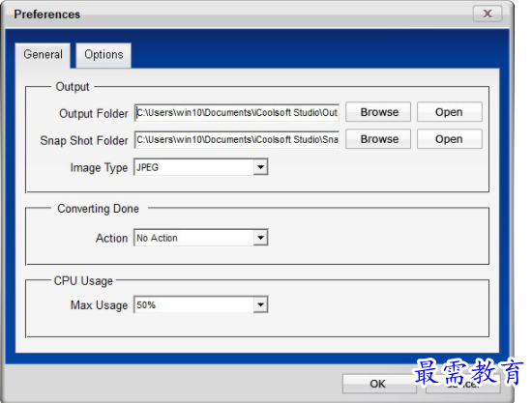The height and width of the screenshot is (403, 532).
Task: Click into the Output Folder path field
Action: coord(237,112)
